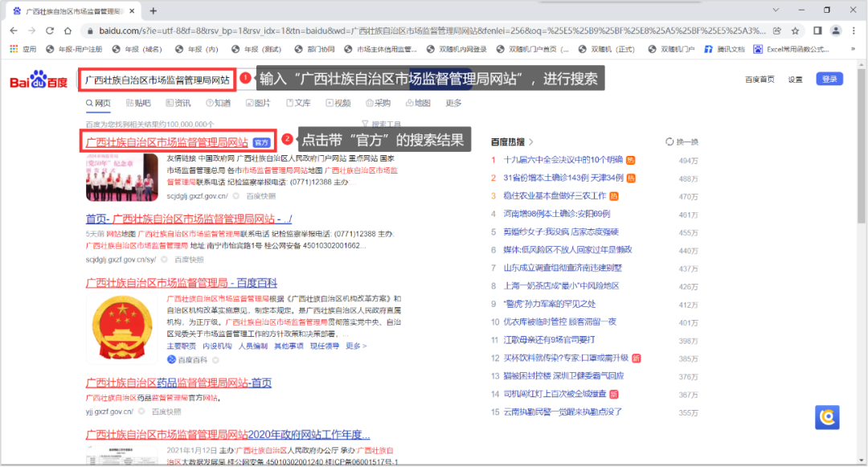Viewport: 868px width, 467px height.
Task: Click the 登录 button
Action: [829, 79]
